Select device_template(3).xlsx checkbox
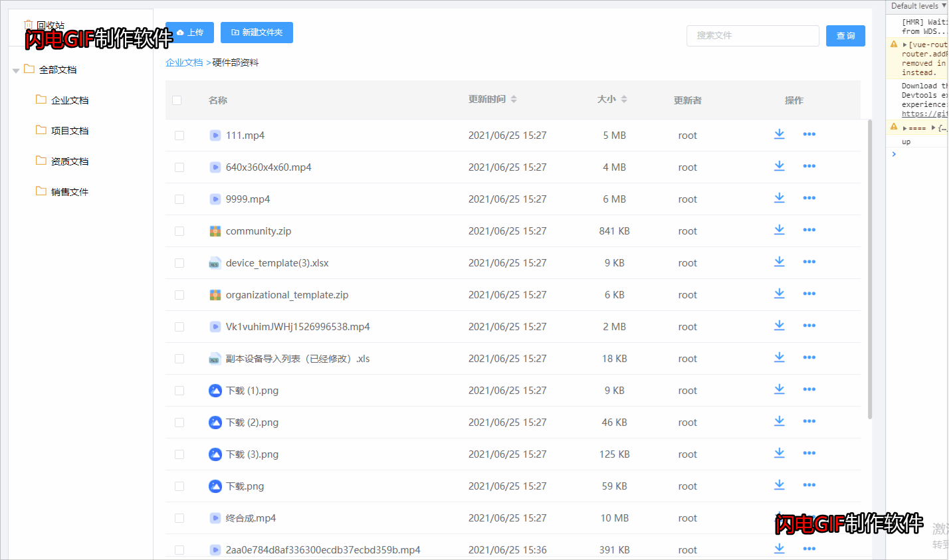This screenshot has width=949, height=560. (179, 263)
